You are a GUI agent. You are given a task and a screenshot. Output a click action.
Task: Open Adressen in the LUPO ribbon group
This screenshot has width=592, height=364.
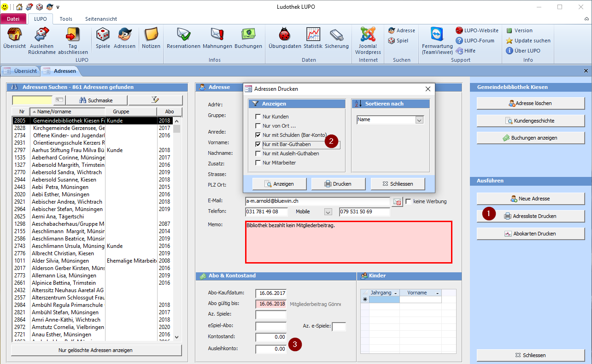coord(124,38)
